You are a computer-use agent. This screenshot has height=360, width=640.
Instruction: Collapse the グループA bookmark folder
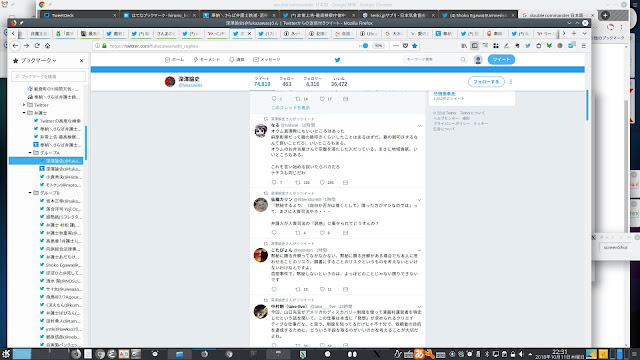pos(30,153)
